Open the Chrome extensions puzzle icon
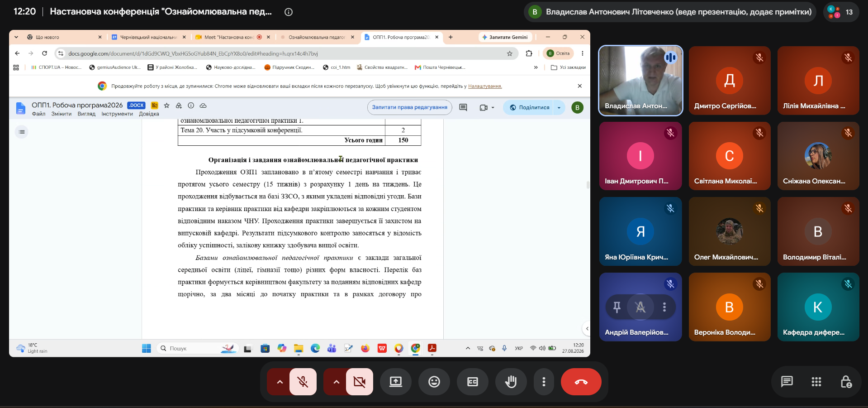868x408 pixels. tap(529, 53)
